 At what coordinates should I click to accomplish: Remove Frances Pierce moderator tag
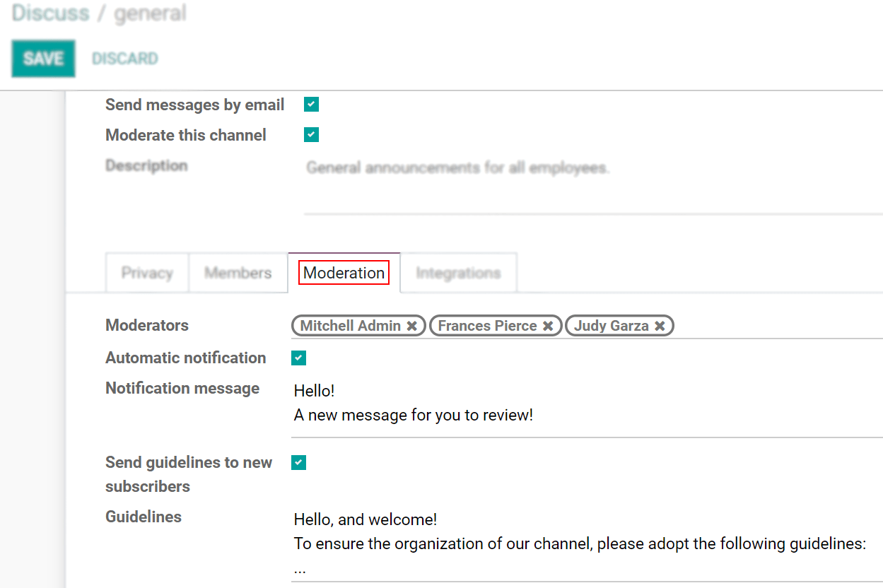[548, 326]
